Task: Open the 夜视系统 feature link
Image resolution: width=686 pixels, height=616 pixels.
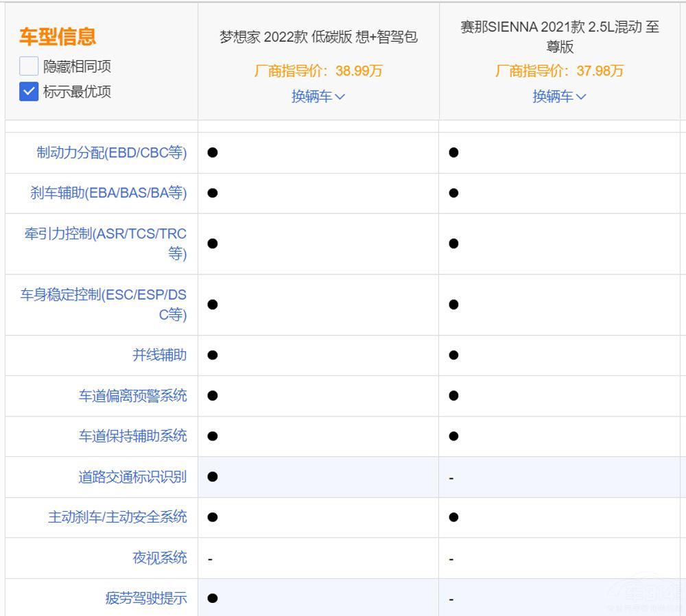Action: coord(159,558)
